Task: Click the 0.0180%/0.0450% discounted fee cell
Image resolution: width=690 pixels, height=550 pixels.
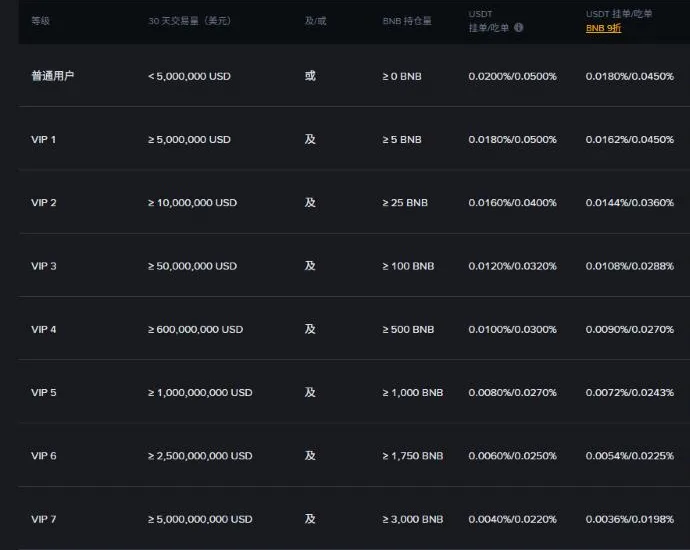Action: [630, 76]
